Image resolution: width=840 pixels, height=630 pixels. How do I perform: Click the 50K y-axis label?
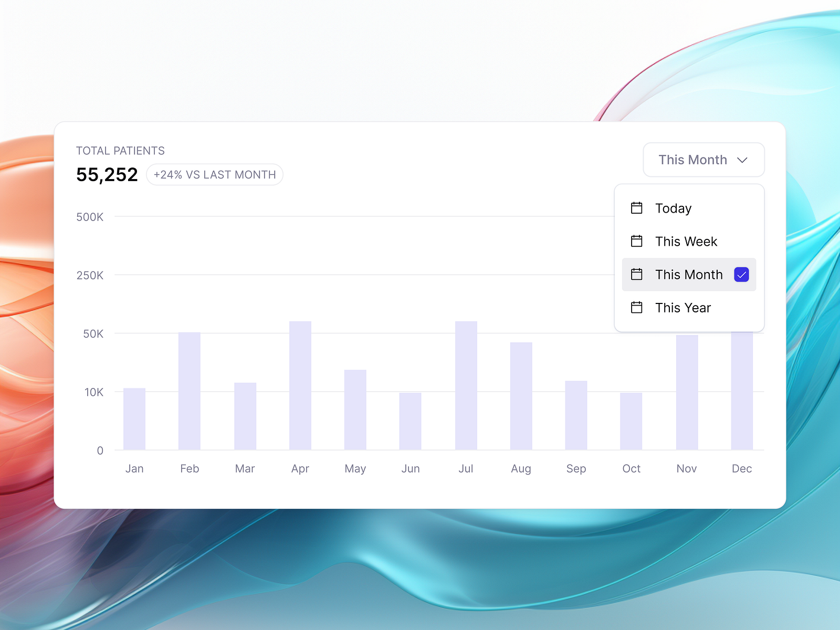point(93,334)
